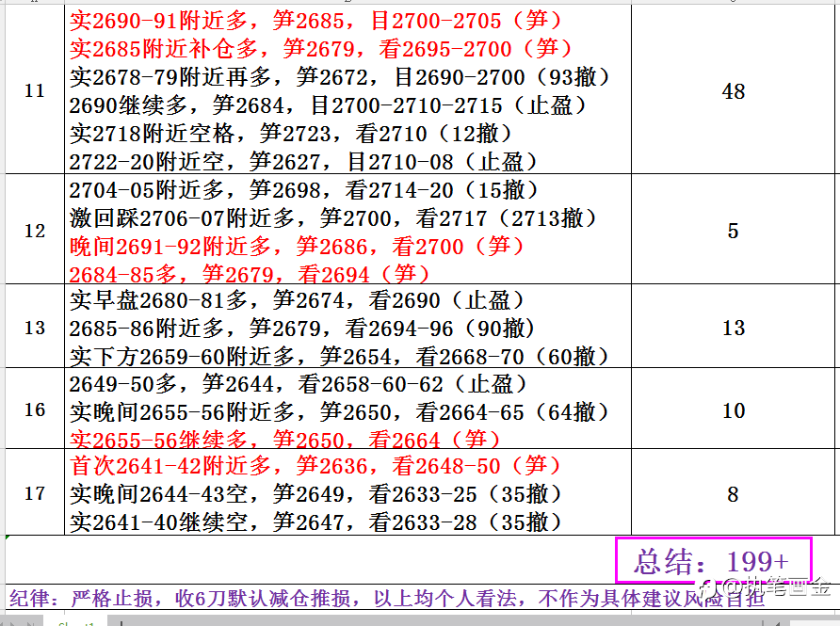840x626 pixels.
Task: Click line 2722-20附近空，笋2627
Action: pos(303,161)
